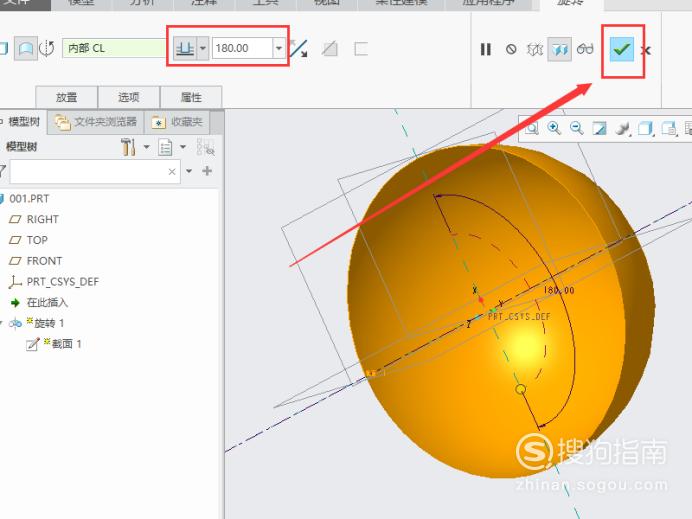The image size is (692, 519).
Task: Collapse the 旋转 1 tree node
Action: [1, 323]
